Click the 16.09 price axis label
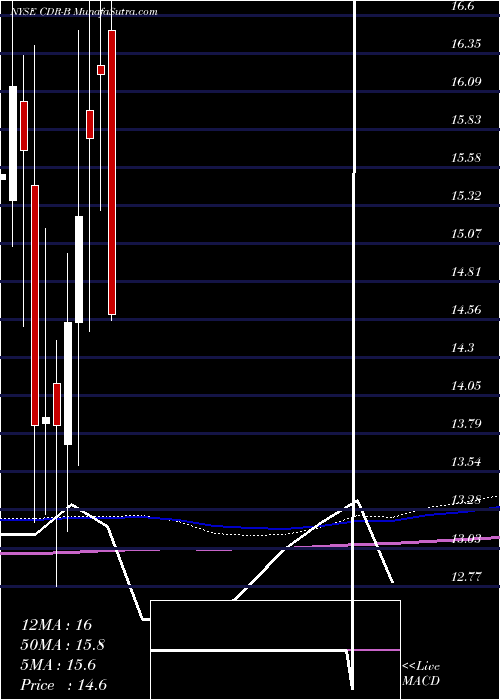 click(x=466, y=82)
